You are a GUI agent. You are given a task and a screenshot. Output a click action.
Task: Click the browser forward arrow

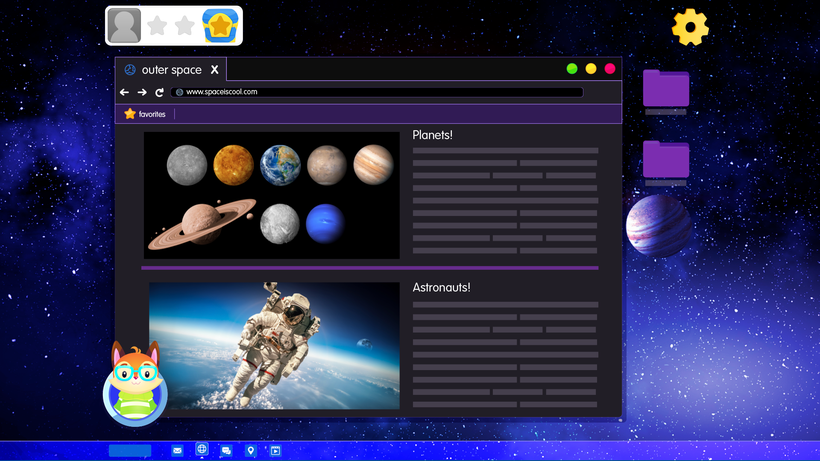tap(142, 92)
